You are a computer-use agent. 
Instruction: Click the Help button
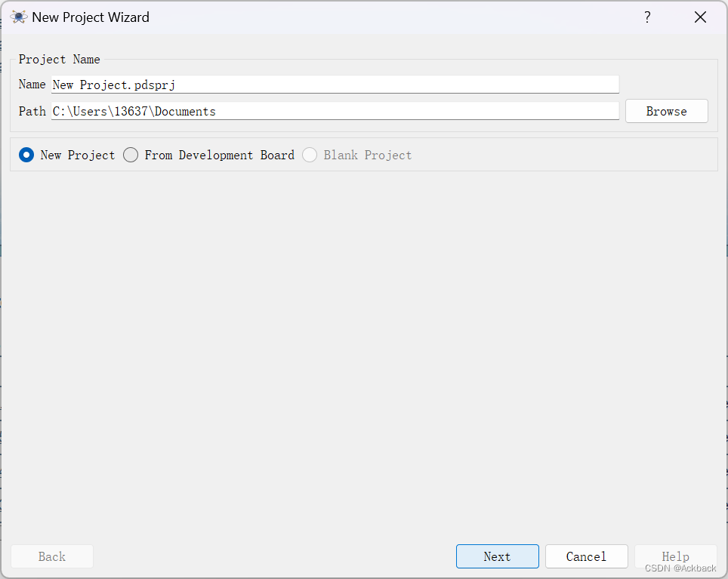[x=676, y=556]
